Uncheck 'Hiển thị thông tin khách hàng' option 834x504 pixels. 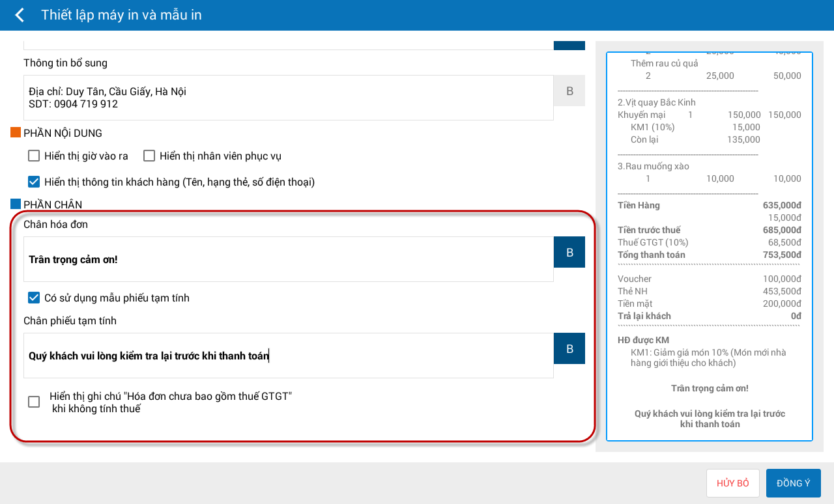(34, 182)
